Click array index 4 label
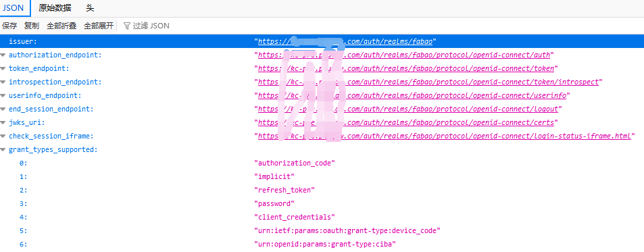644x252 pixels. click(x=23, y=217)
